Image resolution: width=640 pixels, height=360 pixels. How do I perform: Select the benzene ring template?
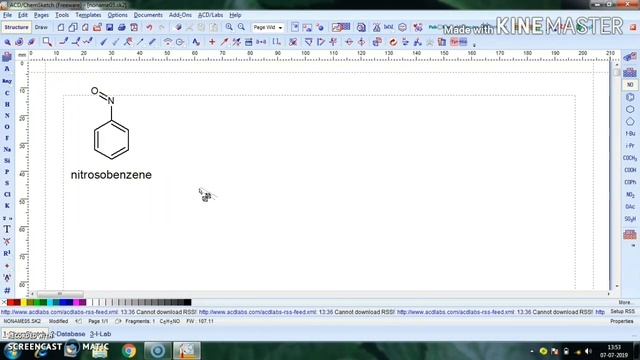point(630,97)
